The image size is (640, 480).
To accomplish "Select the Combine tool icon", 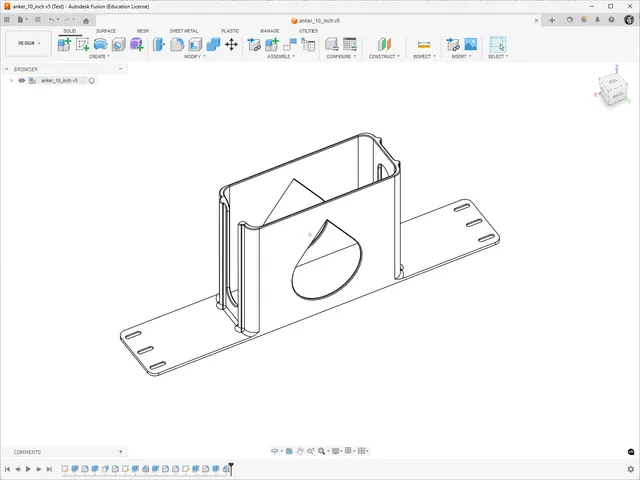I will tap(213, 44).
